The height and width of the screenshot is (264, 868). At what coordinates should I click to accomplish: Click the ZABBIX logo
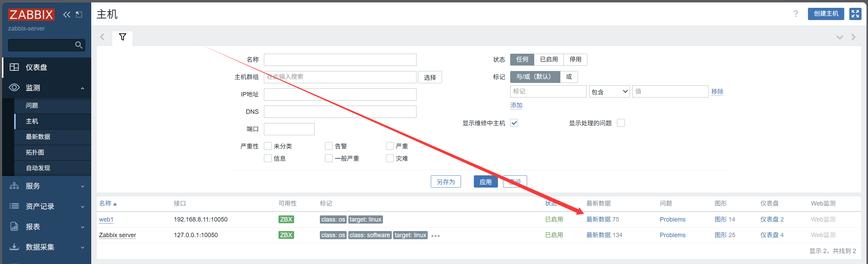click(x=31, y=15)
